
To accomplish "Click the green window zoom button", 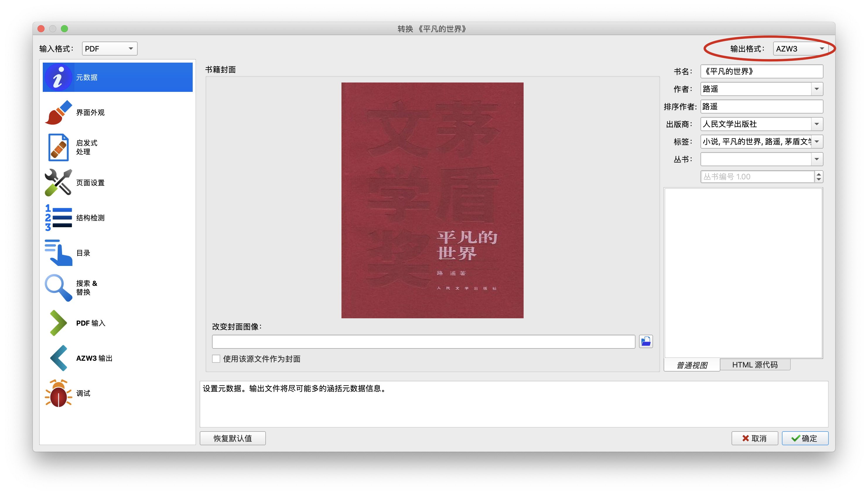I will click(x=64, y=29).
